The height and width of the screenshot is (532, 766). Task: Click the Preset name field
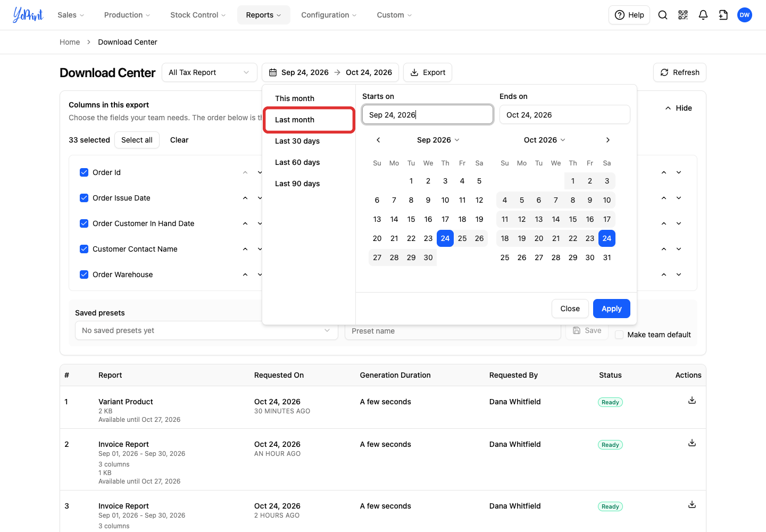(x=453, y=331)
